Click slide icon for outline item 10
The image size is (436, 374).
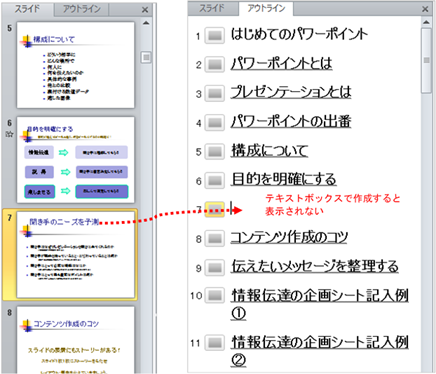click(214, 295)
